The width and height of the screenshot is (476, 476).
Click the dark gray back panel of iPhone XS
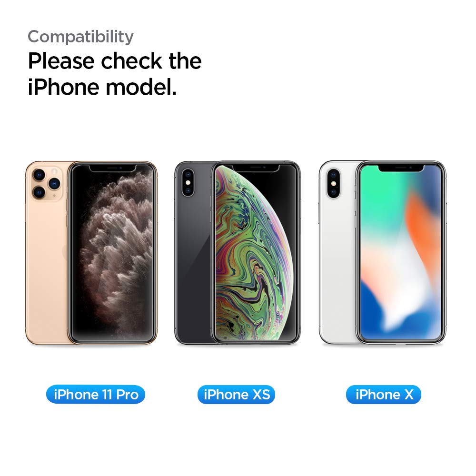click(193, 267)
